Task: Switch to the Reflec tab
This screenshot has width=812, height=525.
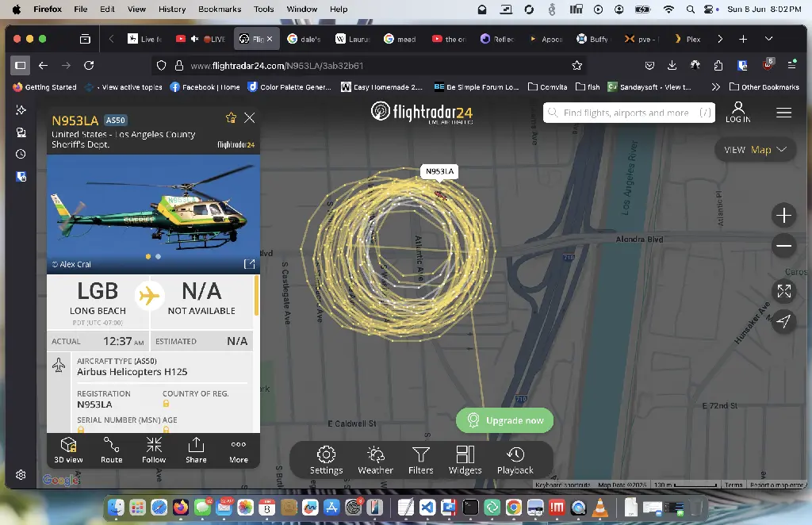Action: click(497, 39)
